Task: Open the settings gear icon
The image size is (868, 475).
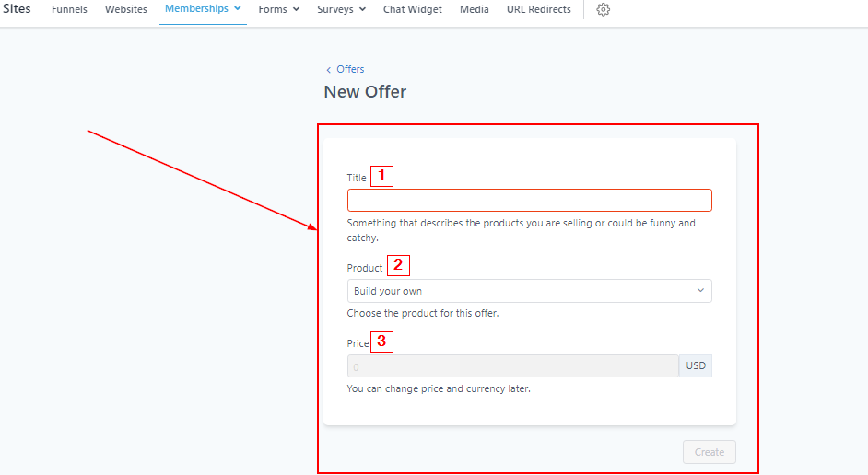Action: click(x=604, y=9)
